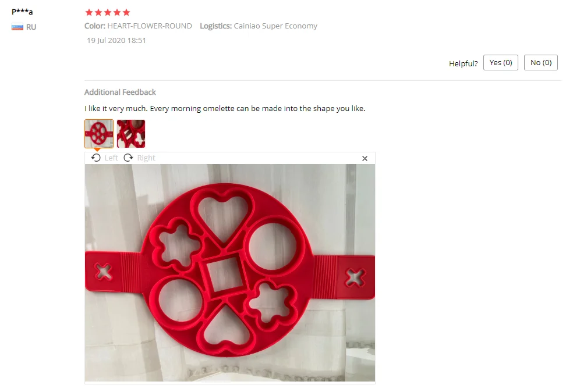Vote No (0) on review helpfulness
The width and height of the screenshot is (573, 392).
[541, 63]
